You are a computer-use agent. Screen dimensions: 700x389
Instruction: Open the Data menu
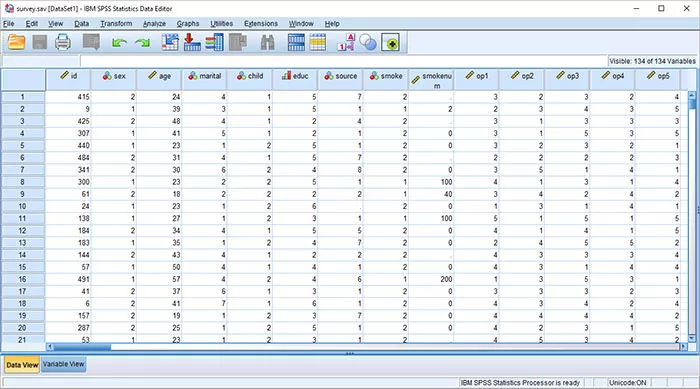[81, 24]
